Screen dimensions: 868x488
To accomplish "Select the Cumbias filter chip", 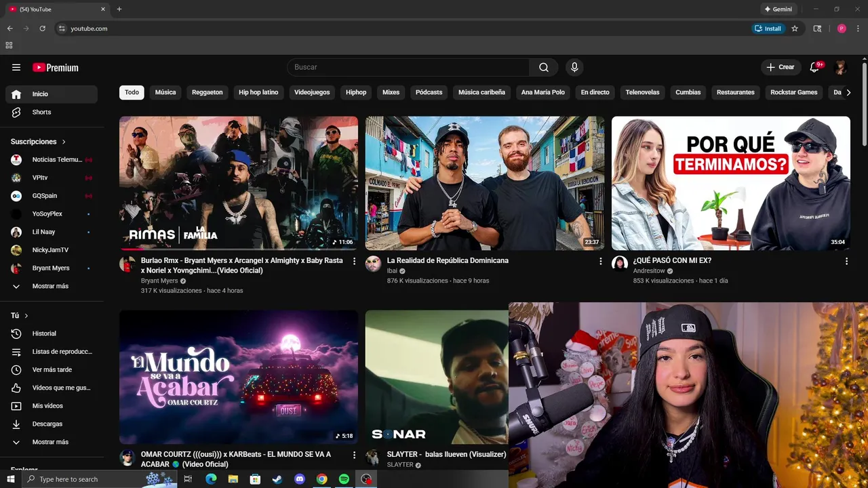I will [x=688, y=92].
